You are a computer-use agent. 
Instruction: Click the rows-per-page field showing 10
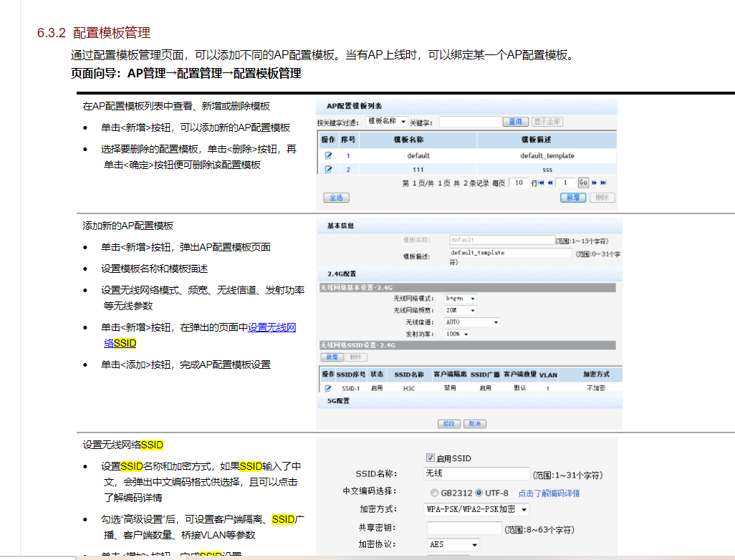(519, 183)
